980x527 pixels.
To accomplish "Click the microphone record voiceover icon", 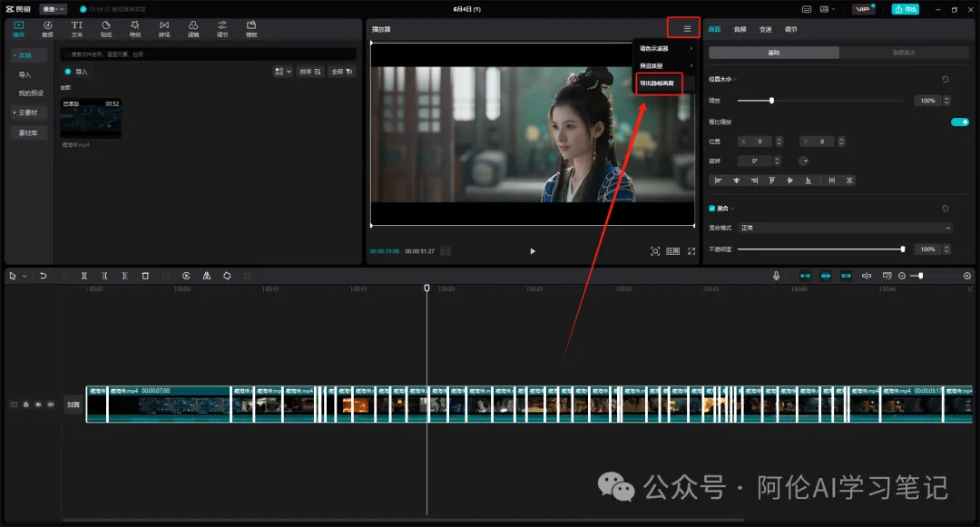I will [776, 276].
